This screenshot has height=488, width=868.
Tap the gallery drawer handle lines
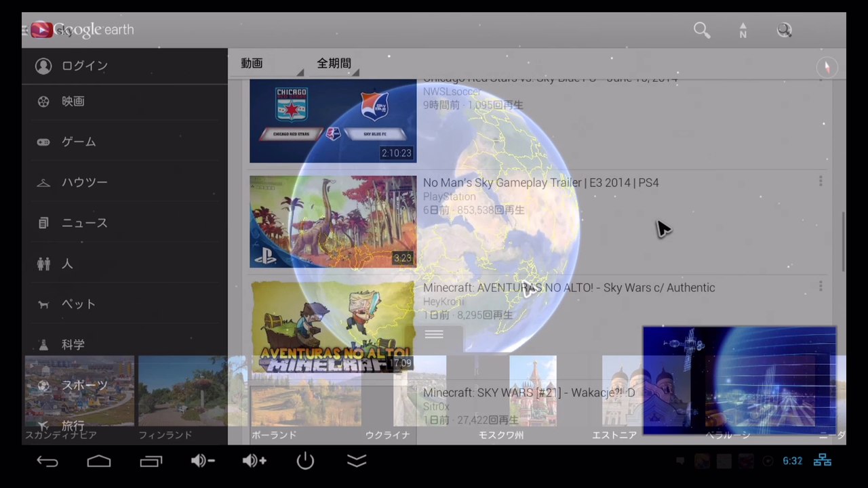coord(434,335)
